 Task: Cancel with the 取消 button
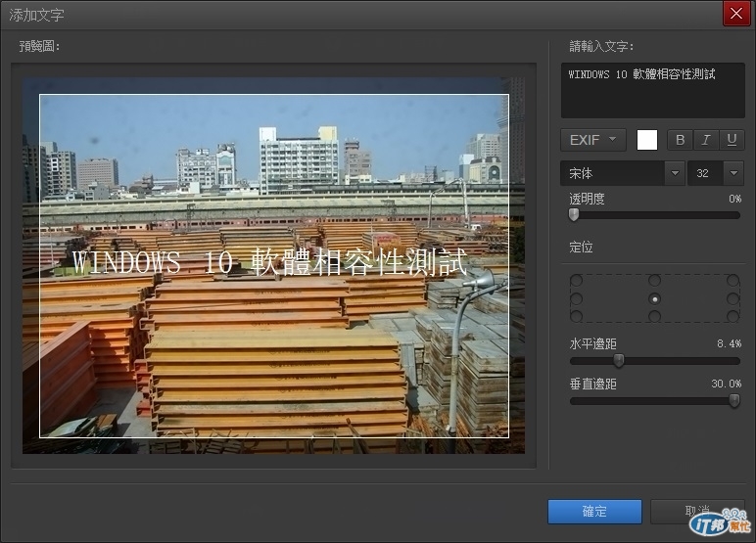tap(697, 511)
